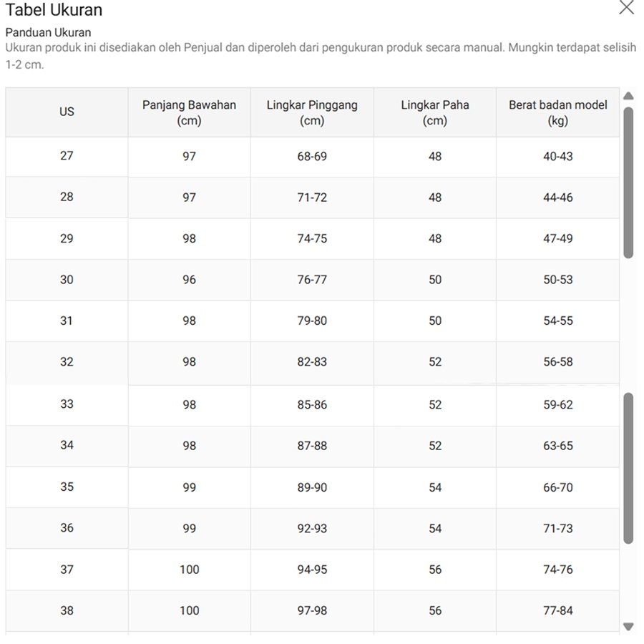Click the model weight 59-62 cell
The height and width of the screenshot is (644, 644).
coord(557,404)
